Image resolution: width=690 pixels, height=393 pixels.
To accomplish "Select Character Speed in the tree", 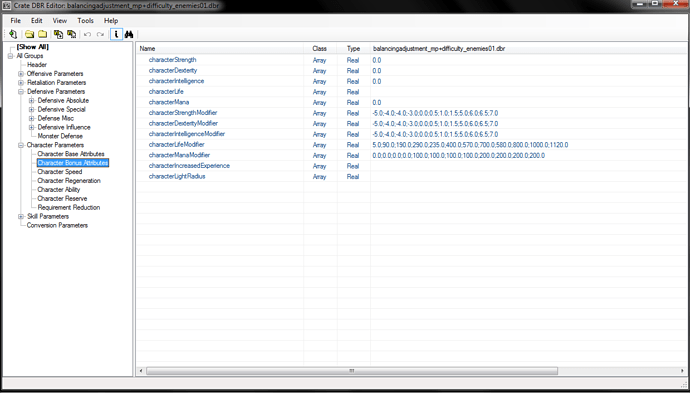I will [60, 172].
